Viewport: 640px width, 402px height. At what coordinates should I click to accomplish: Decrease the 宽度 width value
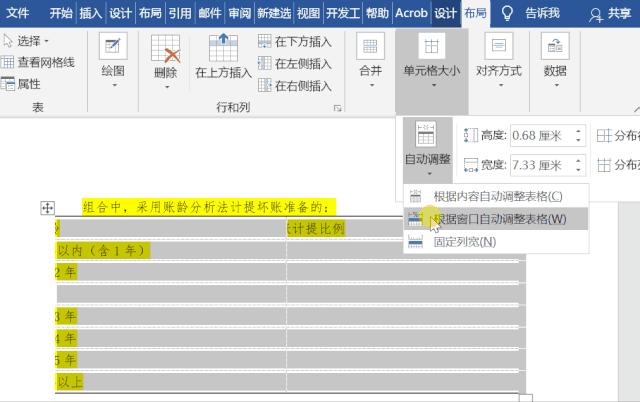(x=578, y=170)
